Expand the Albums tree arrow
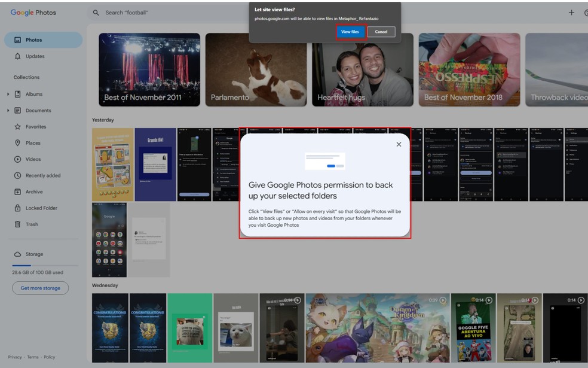 (x=8, y=95)
